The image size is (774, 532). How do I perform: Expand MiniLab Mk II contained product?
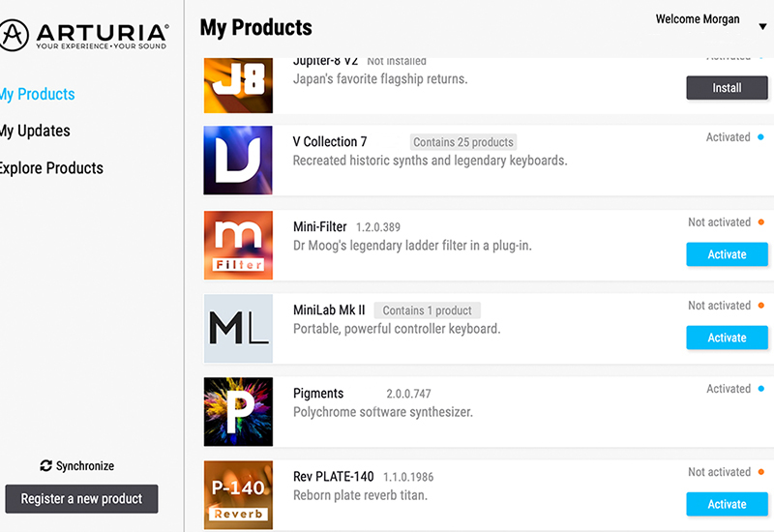click(427, 310)
